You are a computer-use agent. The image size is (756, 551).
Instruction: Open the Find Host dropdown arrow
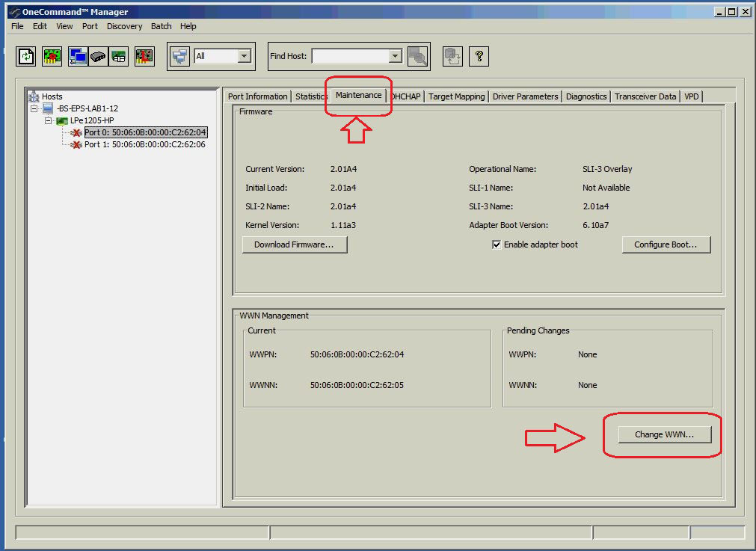pos(395,56)
